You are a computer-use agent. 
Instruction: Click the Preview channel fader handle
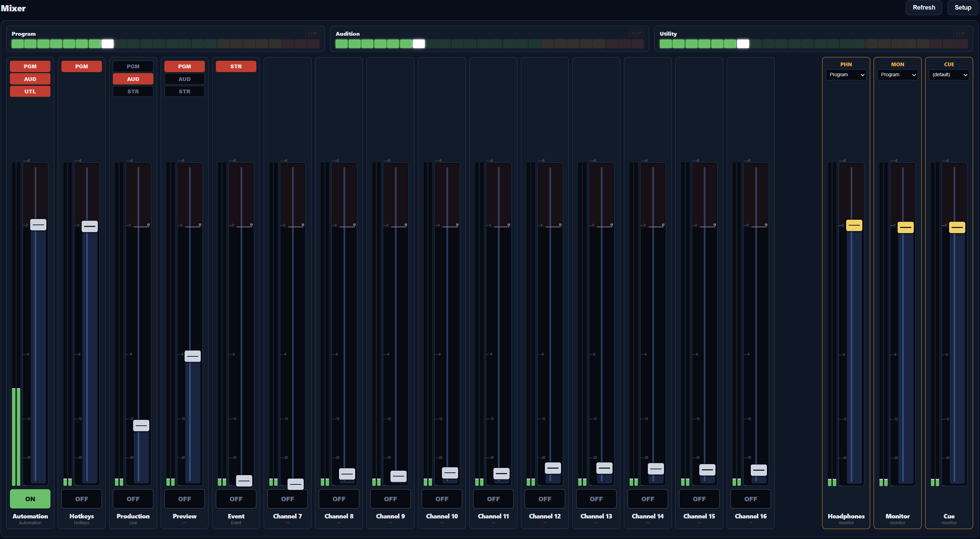point(193,356)
